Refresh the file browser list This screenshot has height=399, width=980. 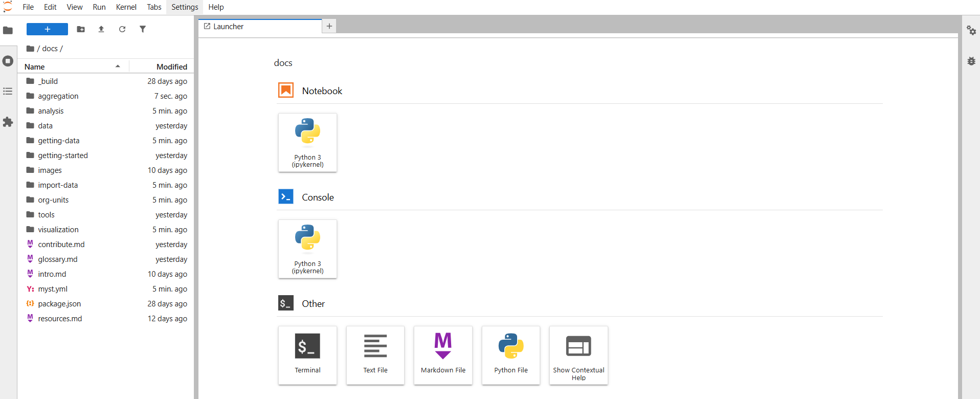[122, 29]
